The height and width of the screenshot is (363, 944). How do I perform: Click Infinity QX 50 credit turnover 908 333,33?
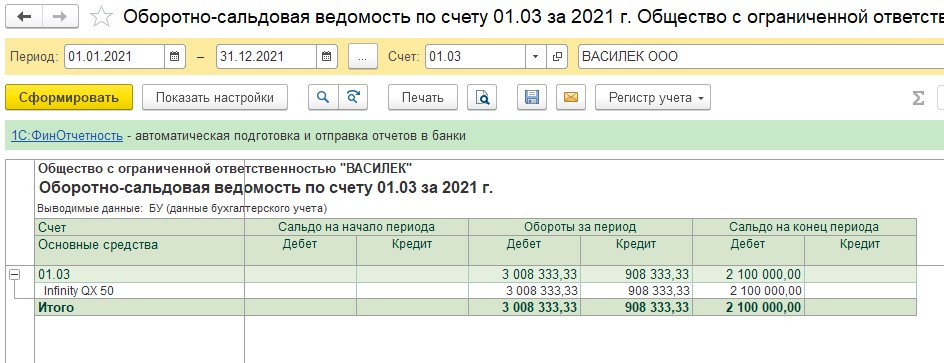pos(636,291)
